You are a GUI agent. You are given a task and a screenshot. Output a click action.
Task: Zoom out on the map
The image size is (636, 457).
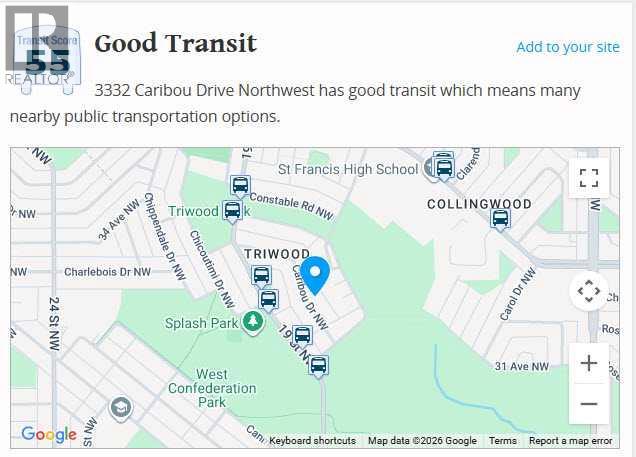pyautogui.click(x=589, y=404)
